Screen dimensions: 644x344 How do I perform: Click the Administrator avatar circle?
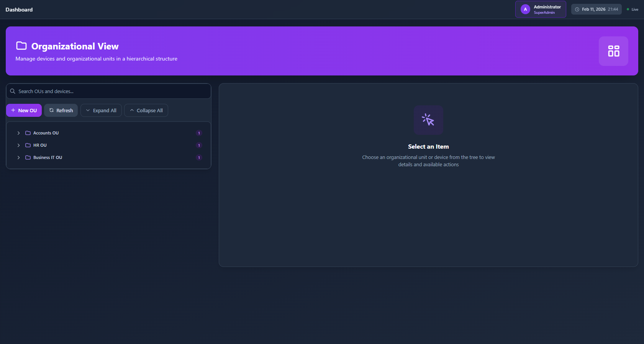pyautogui.click(x=525, y=9)
